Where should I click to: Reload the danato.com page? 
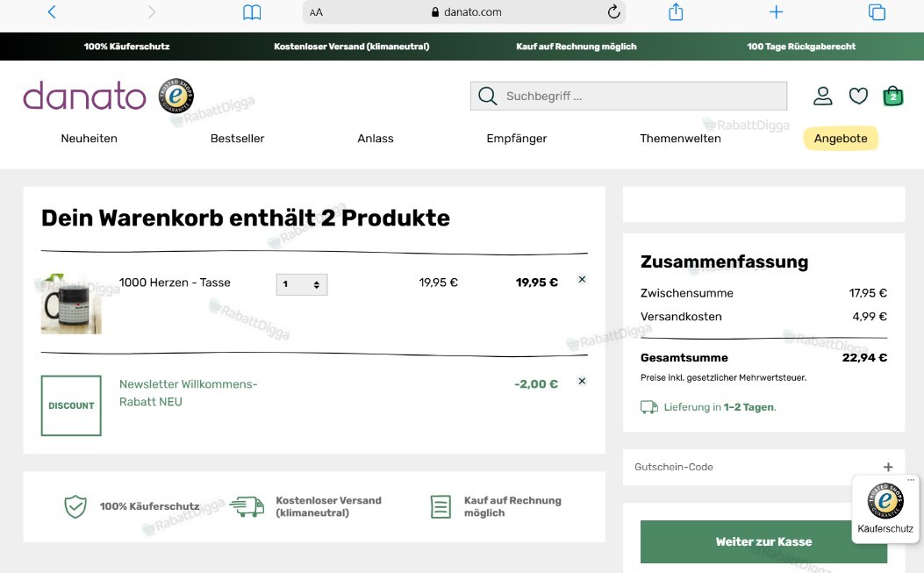(x=613, y=11)
